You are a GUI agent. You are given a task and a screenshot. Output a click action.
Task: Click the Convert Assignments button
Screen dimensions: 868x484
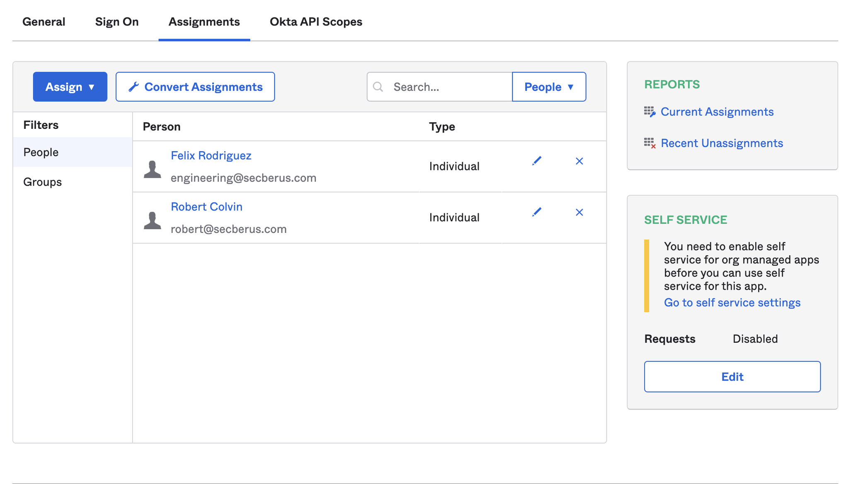click(x=195, y=87)
